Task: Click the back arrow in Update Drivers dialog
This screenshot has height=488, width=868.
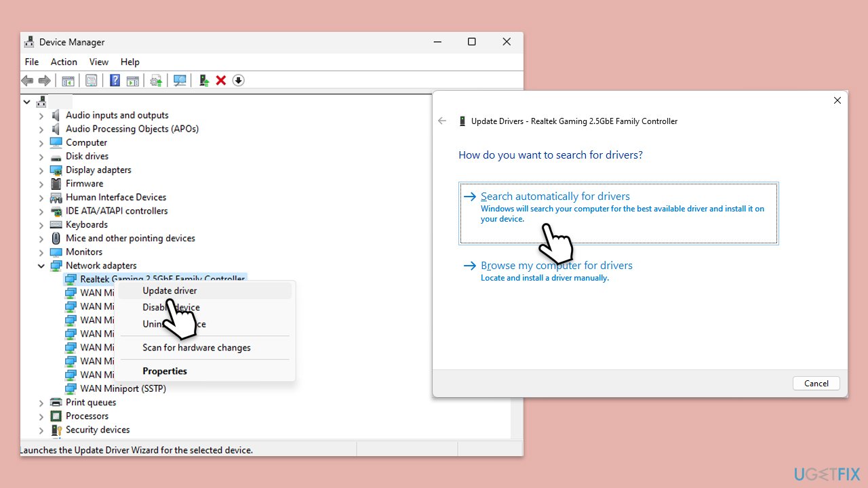Action: click(443, 121)
